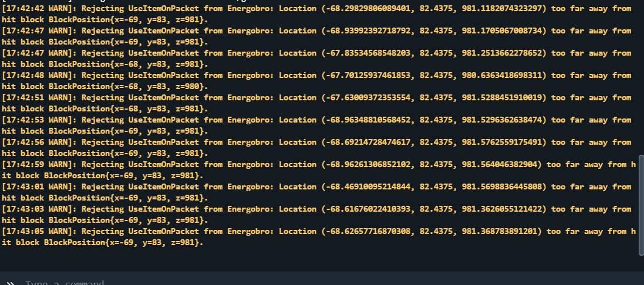Image resolution: width=644 pixels, height=285 pixels.
Task: Select the [17:42:53 WARN] log timestamp
Action: (39, 120)
